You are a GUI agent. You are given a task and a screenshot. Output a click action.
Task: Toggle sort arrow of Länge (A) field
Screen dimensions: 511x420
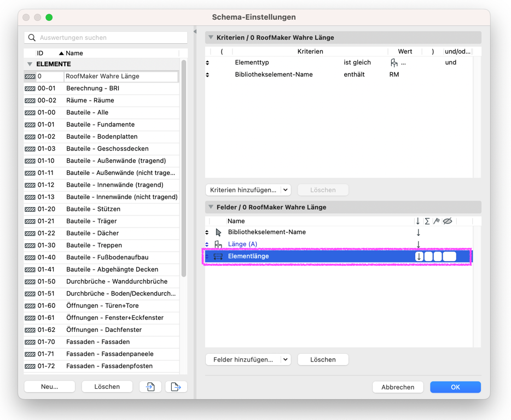pos(419,244)
